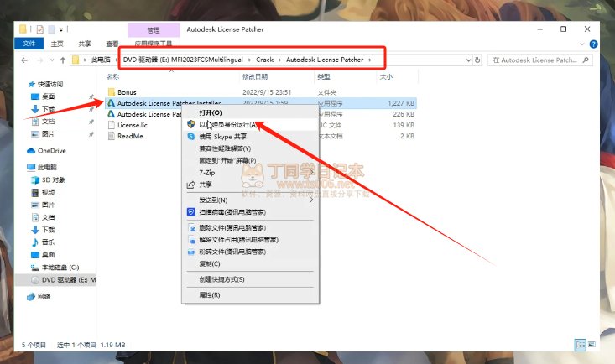
Task: Choose 固定到"开始"屏幕(P) in the context menu
Action: (x=250, y=160)
